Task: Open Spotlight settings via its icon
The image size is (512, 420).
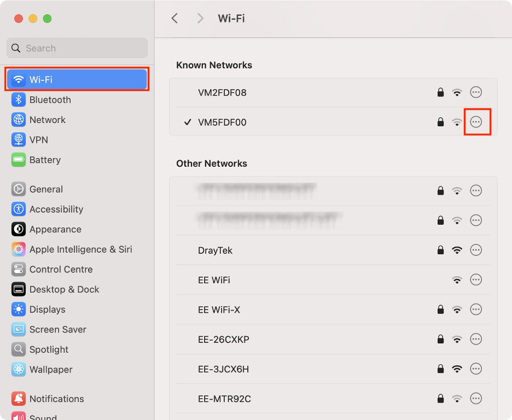Action: point(18,349)
